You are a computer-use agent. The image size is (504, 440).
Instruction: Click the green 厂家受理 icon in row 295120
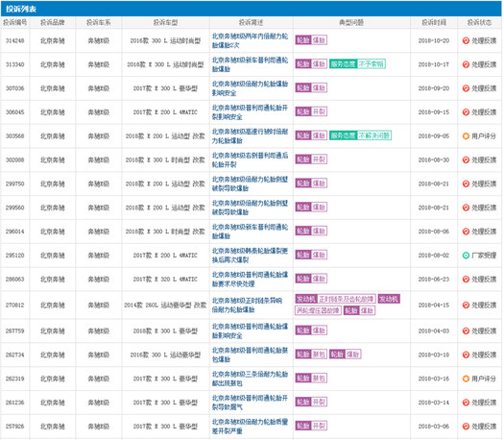466,256
